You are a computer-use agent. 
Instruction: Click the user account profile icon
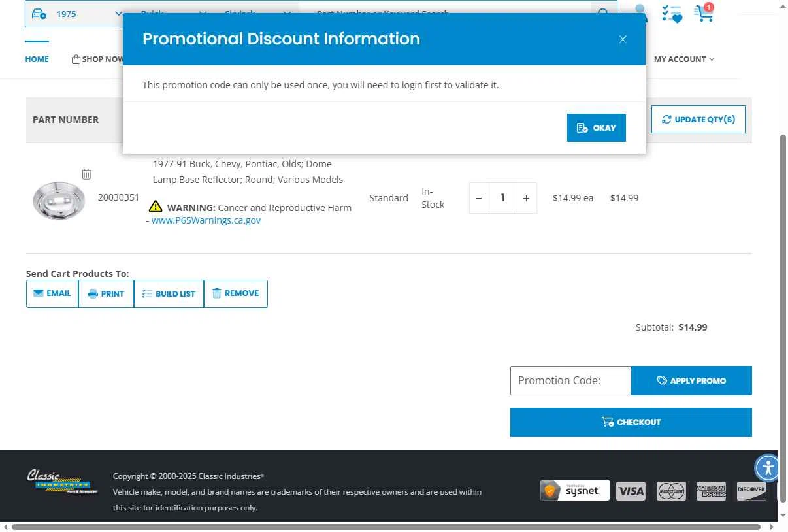coord(640,12)
